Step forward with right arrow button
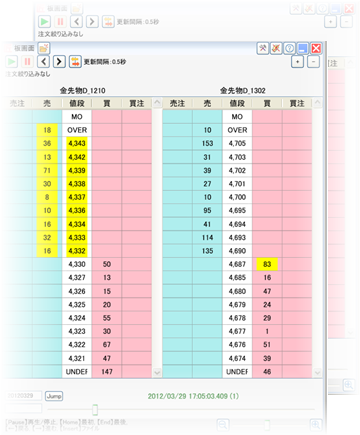Image resolution: width=360 pixels, height=435 pixels. pyautogui.click(x=59, y=62)
